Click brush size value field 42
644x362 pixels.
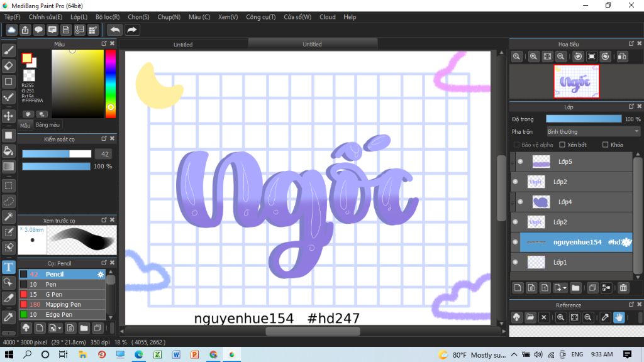click(105, 154)
